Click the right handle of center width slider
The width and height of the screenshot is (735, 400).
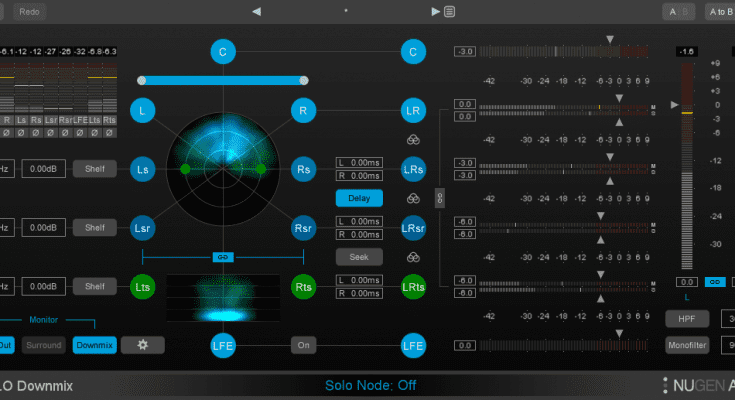(304, 80)
